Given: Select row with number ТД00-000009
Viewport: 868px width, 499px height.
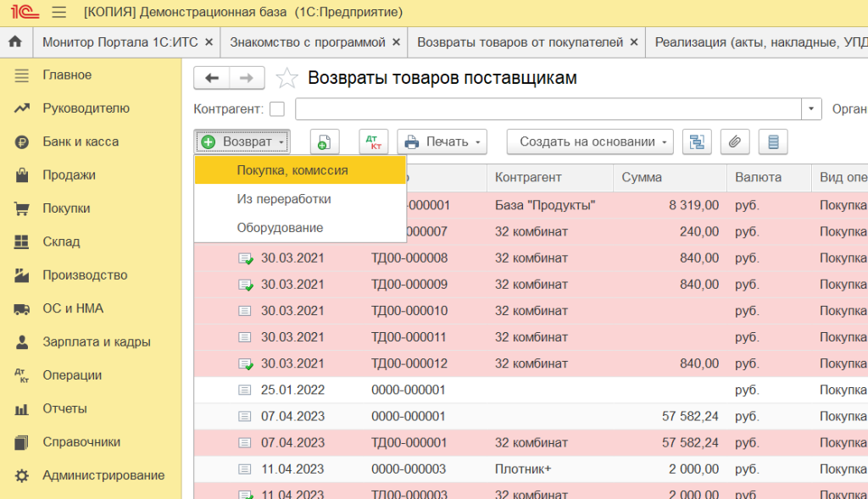Looking at the screenshot, I should [x=531, y=285].
